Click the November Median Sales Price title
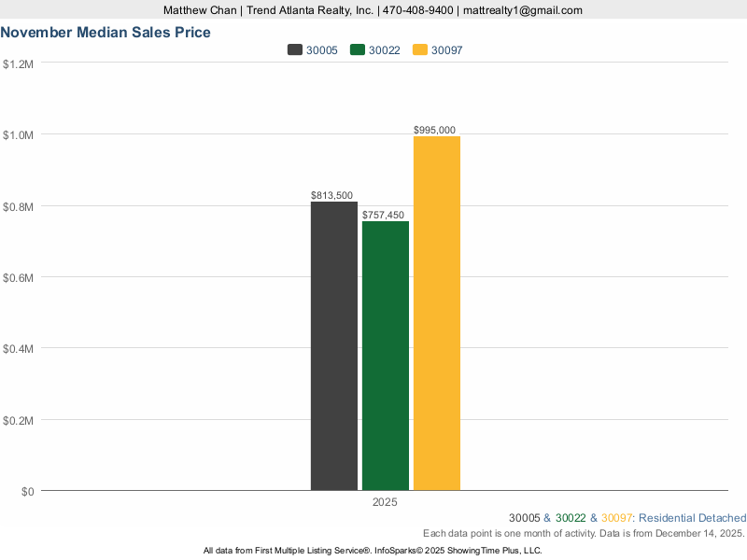Image resolution: width=747 pixels, height=560 pixels. tap(106, 32)
